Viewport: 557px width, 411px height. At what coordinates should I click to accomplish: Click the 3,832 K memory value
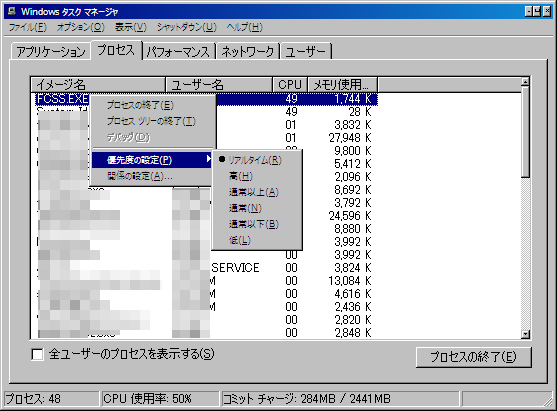[353, 125]
